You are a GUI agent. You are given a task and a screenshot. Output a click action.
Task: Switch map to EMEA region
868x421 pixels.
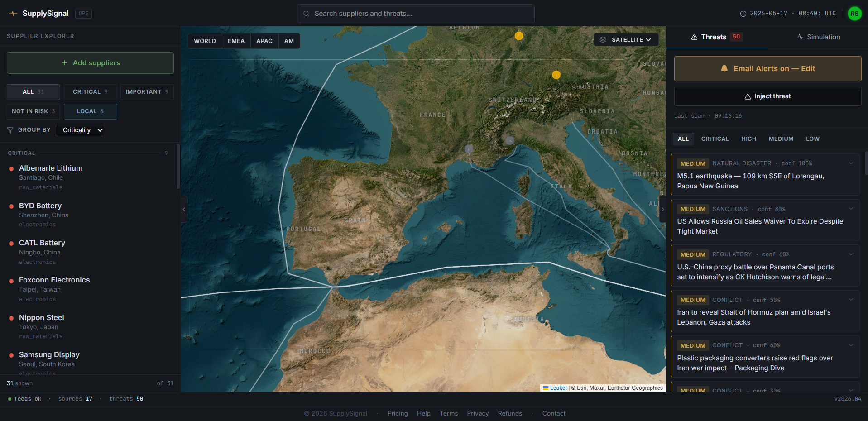pos(236,41)
